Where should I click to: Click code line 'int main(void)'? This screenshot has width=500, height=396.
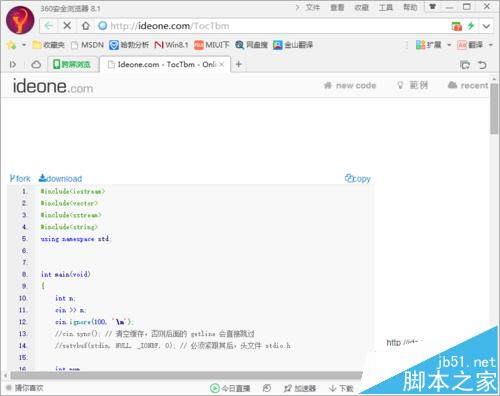coord(65,274)
